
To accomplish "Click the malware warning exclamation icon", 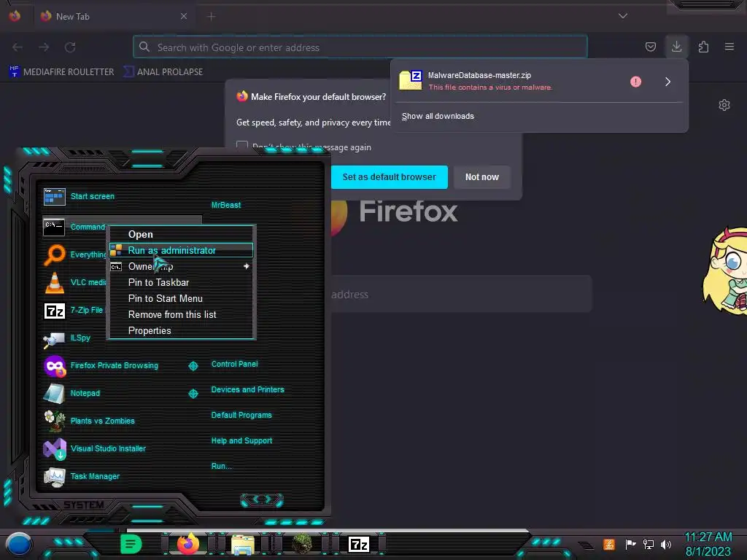I will coord(635,82).
